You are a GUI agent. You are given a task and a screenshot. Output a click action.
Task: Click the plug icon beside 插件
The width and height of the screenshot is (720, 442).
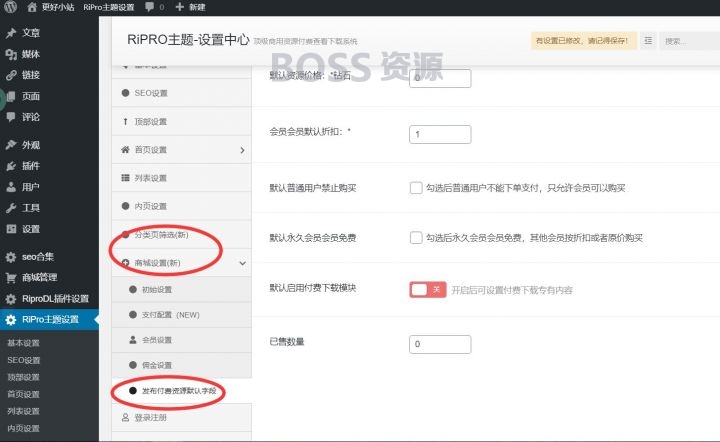point(11,166)
